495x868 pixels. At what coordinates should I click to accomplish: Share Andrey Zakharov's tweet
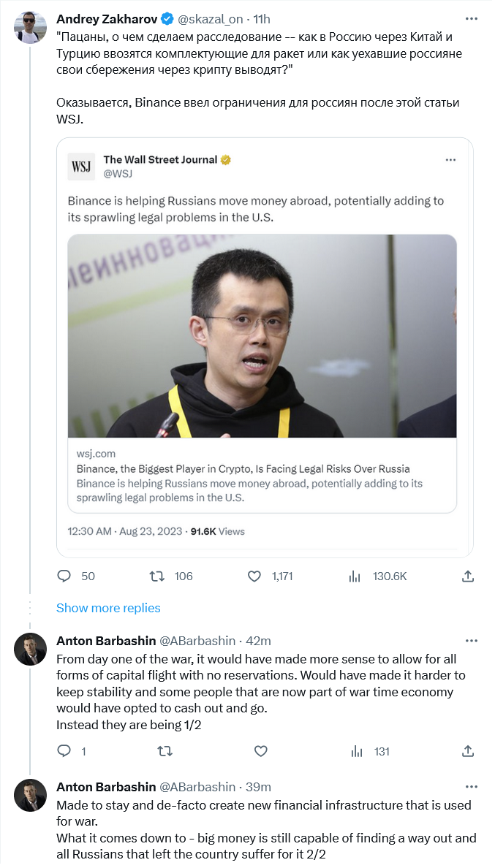click(x=468, y=576)
